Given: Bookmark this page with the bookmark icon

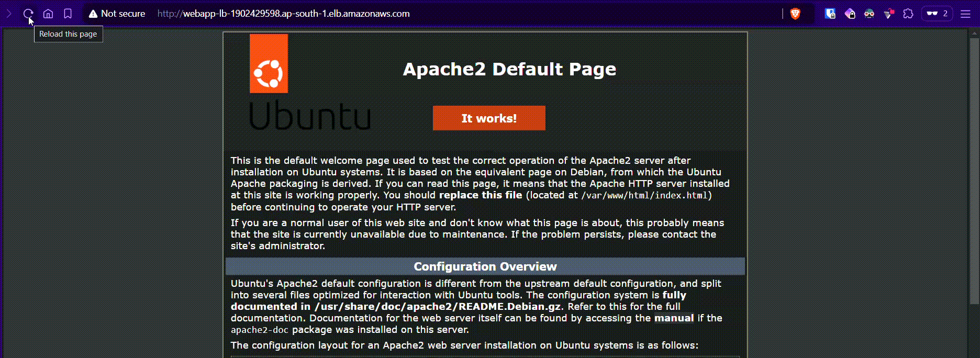Looking at the screenshot, I should (x=68, y=14).
